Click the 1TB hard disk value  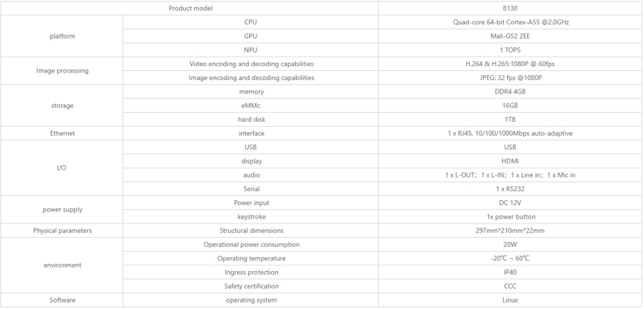tap(510, 119)
